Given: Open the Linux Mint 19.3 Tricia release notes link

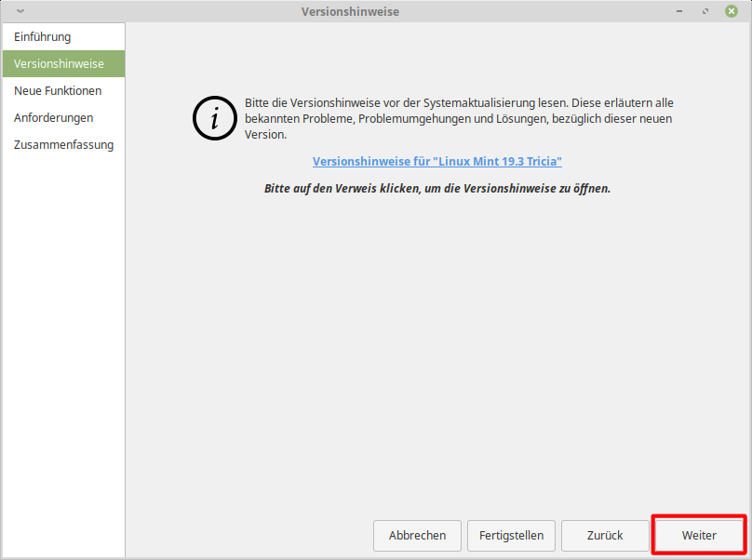Looking at the screenshot, I should (437, 161).
